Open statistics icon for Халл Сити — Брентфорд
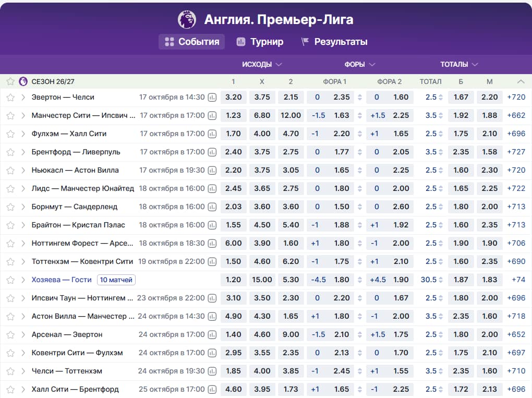 tap(212, 390)
